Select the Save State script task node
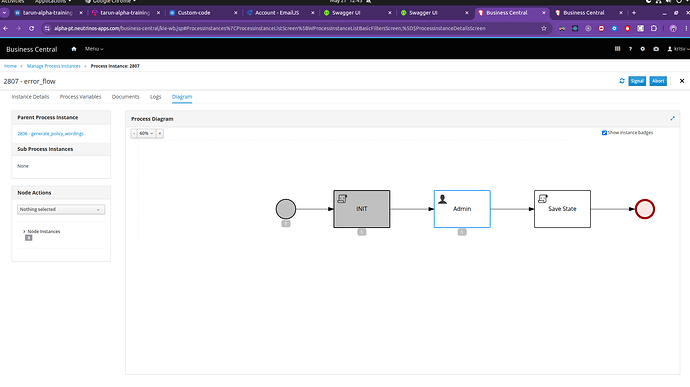Image resolution: width=690 pixels, height=387 pixels. pos(562,209)
